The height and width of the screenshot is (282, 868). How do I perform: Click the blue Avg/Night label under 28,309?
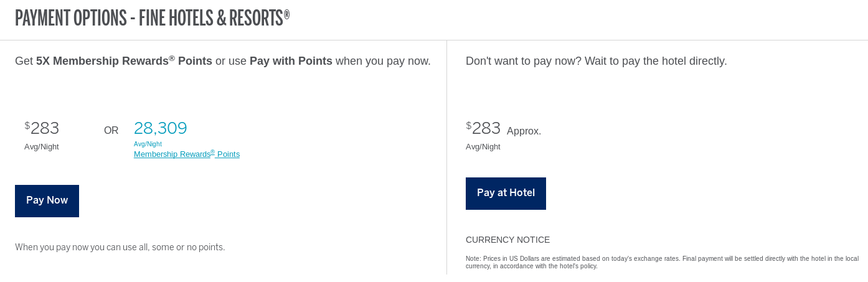click(x=148, y=144)
